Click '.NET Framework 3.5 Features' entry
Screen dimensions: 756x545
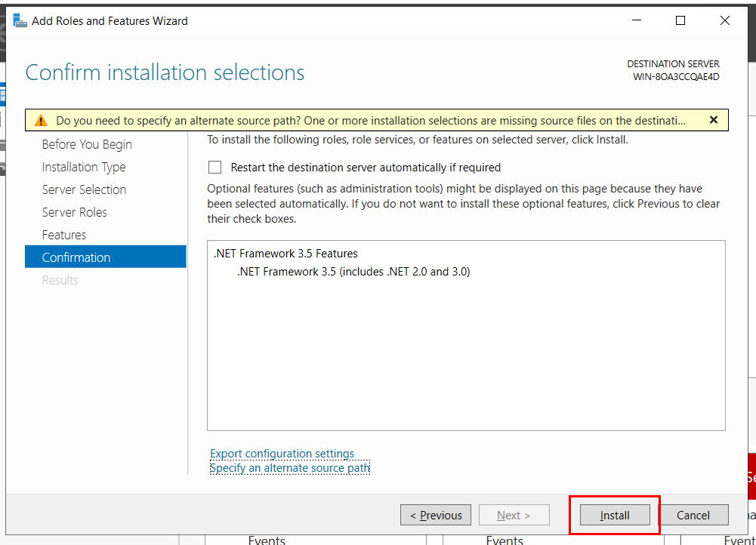tap(286, 254)
